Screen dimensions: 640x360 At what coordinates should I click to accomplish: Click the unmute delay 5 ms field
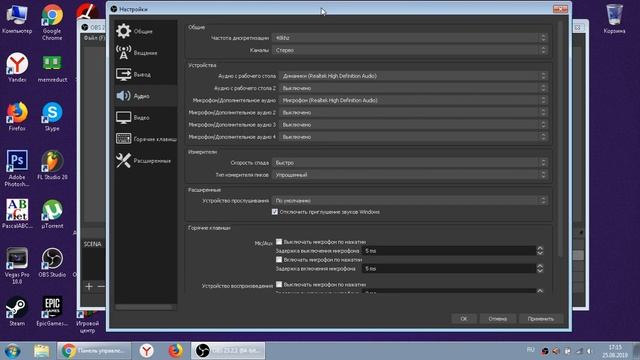(x=449, y=269)
